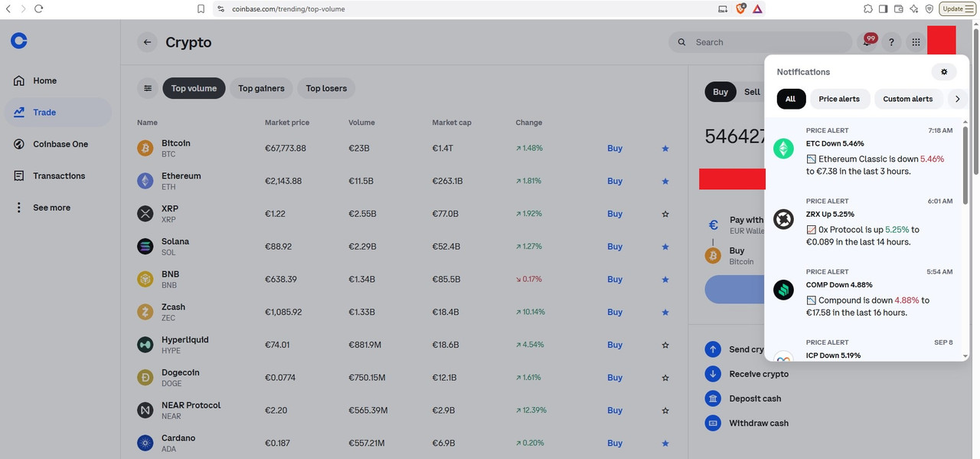Open the filter options icon left of Top volume
Viewport: 980px width, 459px height.
coord(148,88)
